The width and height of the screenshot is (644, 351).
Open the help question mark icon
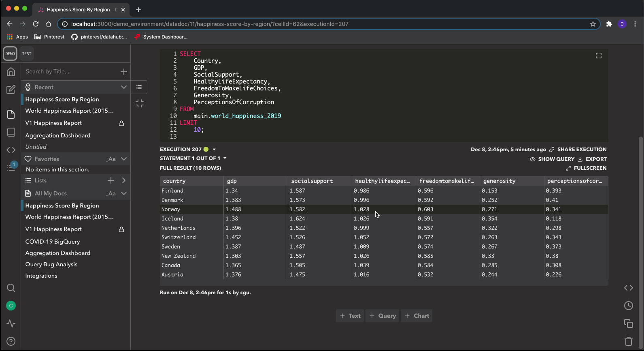(11, 341)
